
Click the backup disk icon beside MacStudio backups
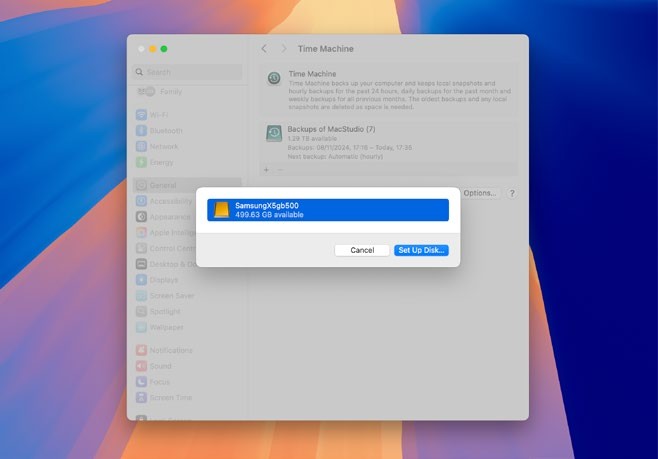[274, 133]
